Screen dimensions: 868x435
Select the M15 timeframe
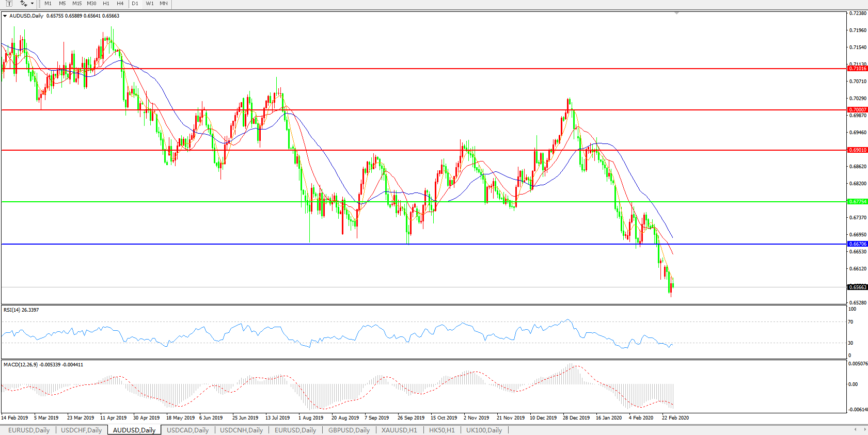pos(77,4)
